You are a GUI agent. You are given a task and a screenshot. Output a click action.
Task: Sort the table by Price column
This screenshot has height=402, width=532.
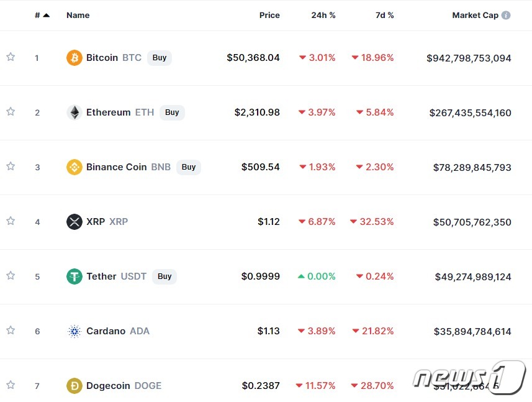point(269,15)
